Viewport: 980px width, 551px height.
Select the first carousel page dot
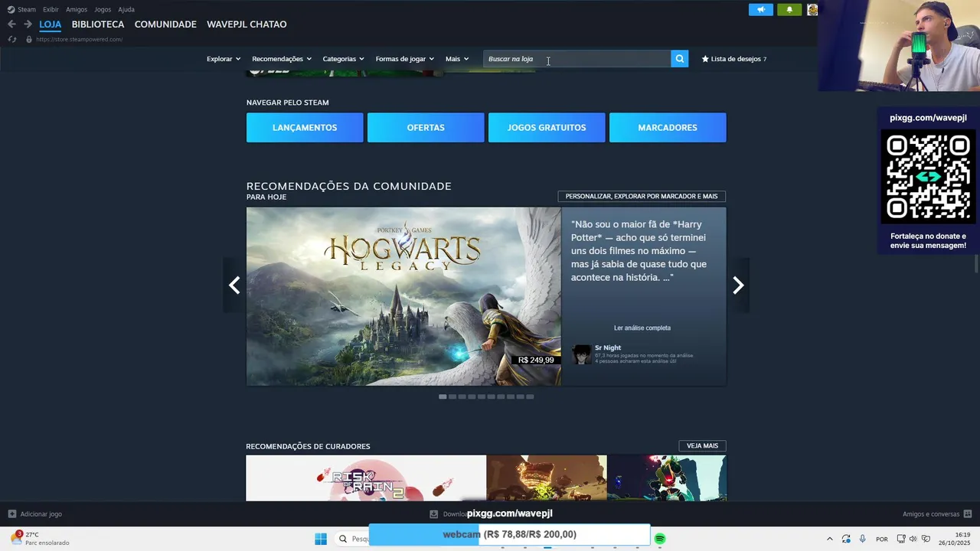coord(443,396)
